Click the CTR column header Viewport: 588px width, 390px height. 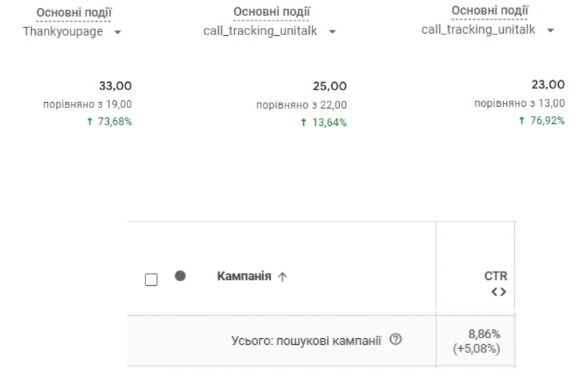495,276
